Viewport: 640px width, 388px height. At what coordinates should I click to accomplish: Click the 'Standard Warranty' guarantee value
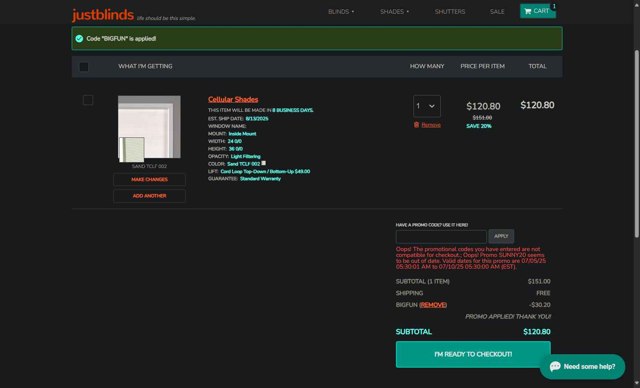(260, 179)
